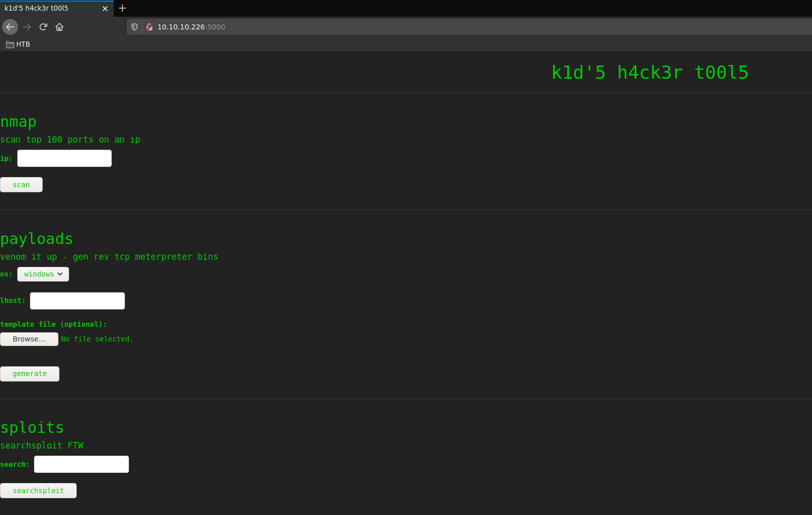This screenshot has height=515, width=812.
Task: Click into the lhost text field
Action: click(77, 301)
